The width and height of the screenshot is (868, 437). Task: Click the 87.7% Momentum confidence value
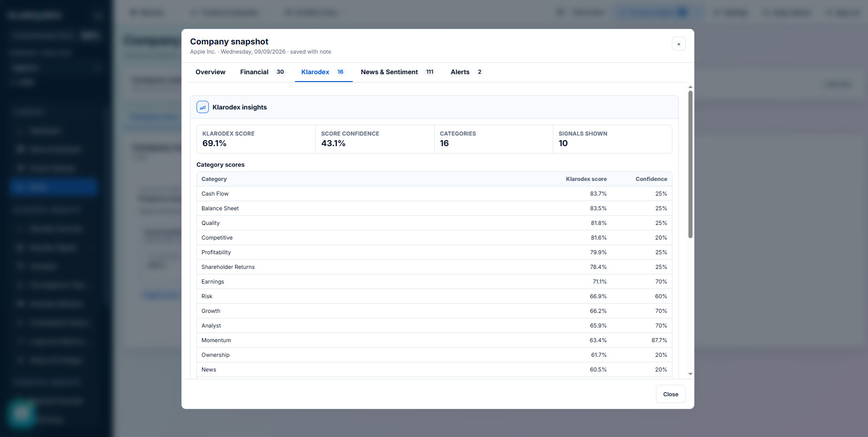(659, 340)
